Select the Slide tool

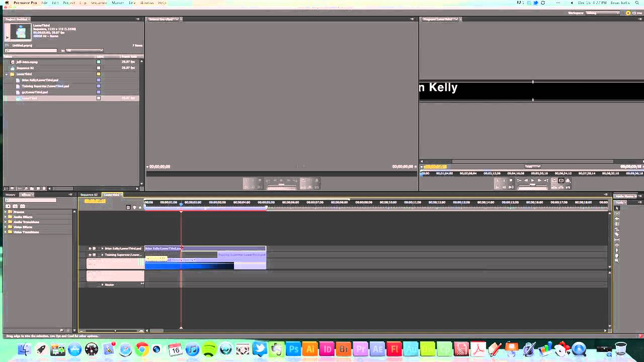point(617,245)
